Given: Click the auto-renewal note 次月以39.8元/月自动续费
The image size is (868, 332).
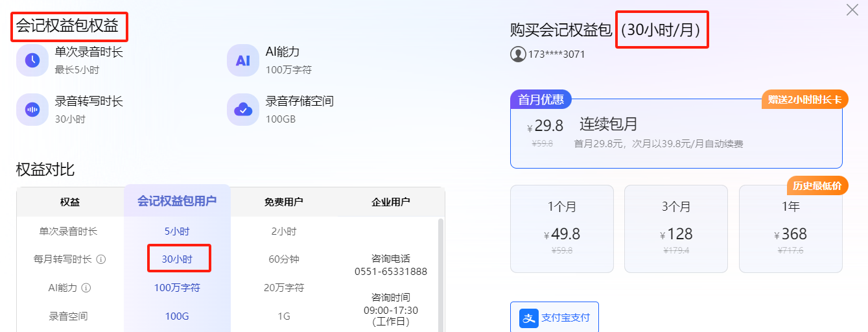Looking at the screenshot, I should pyautogui.click(x=688, y=144).
